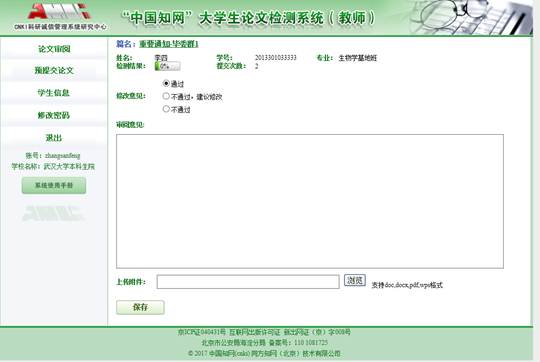Screen dimensions: 540x362
Task: Click supported formats note doc,docx,pdf,wps
Action: tap(407, 285)
